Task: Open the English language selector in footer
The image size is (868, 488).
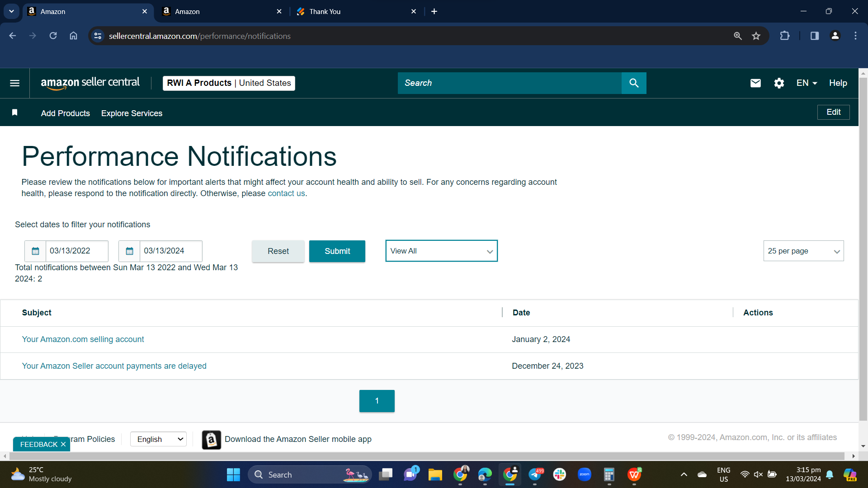Action: pos(158,439)
